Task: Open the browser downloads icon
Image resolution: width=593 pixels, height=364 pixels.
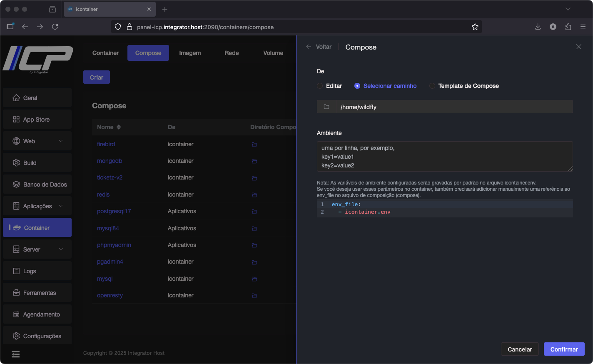Action: [538, 27]
